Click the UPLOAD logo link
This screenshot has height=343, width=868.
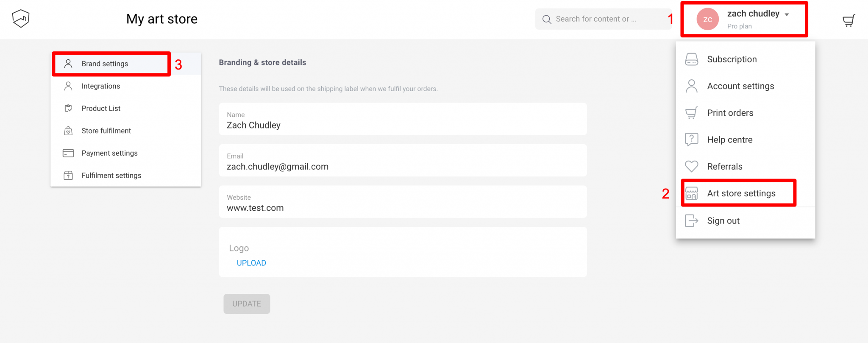coord(251,263)
